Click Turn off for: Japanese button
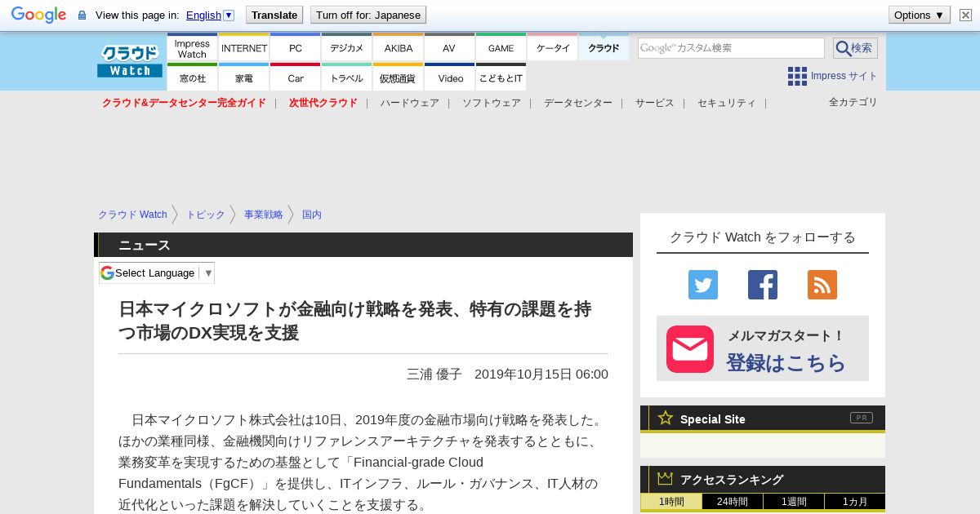The image size is (980, 514). coord(368,15)
